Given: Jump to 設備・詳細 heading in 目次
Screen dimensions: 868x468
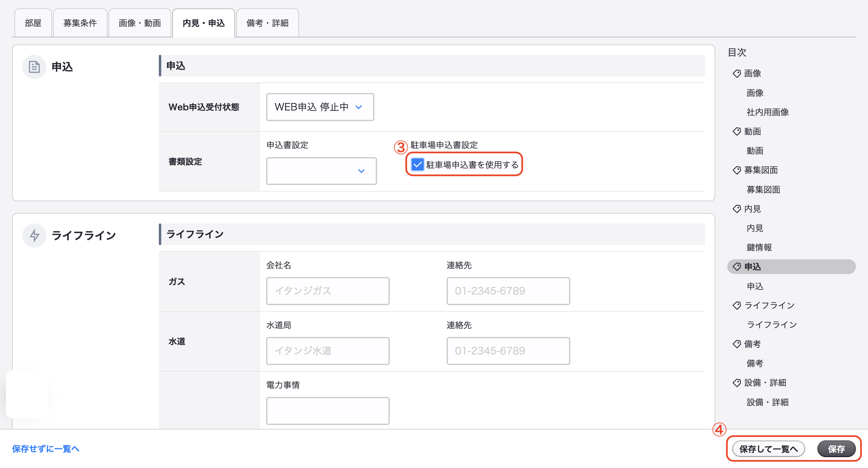Looking at the screenshot, I should (x=765, y=383).
